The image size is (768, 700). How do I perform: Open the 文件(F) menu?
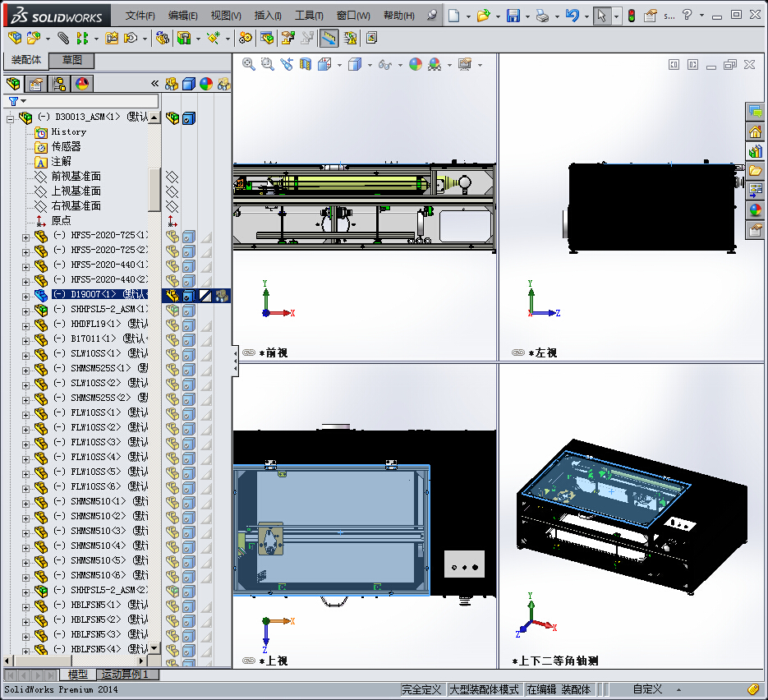coord(140,16)
